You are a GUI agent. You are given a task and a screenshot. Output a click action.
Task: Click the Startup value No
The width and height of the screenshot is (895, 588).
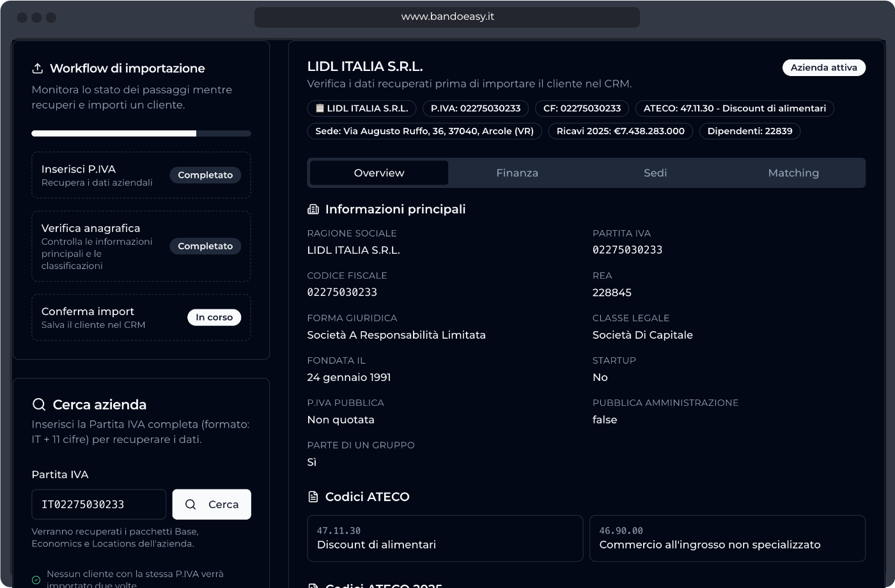coord(600,378)
